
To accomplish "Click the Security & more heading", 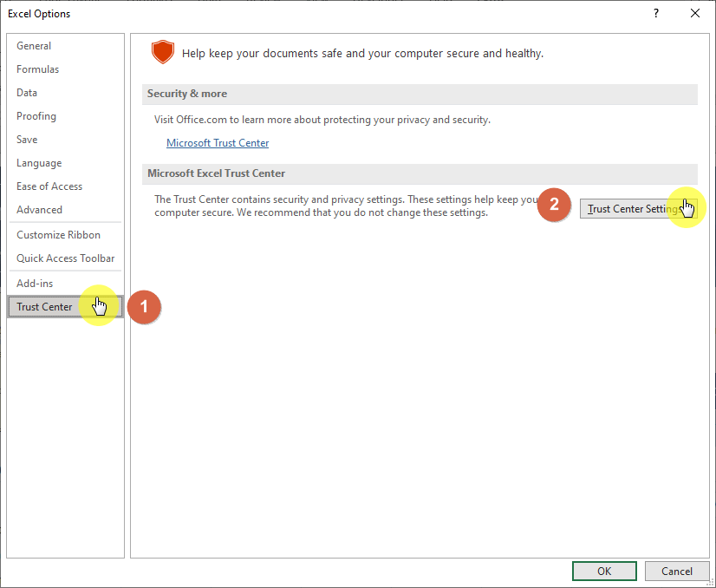I will (x=186, y=94).
